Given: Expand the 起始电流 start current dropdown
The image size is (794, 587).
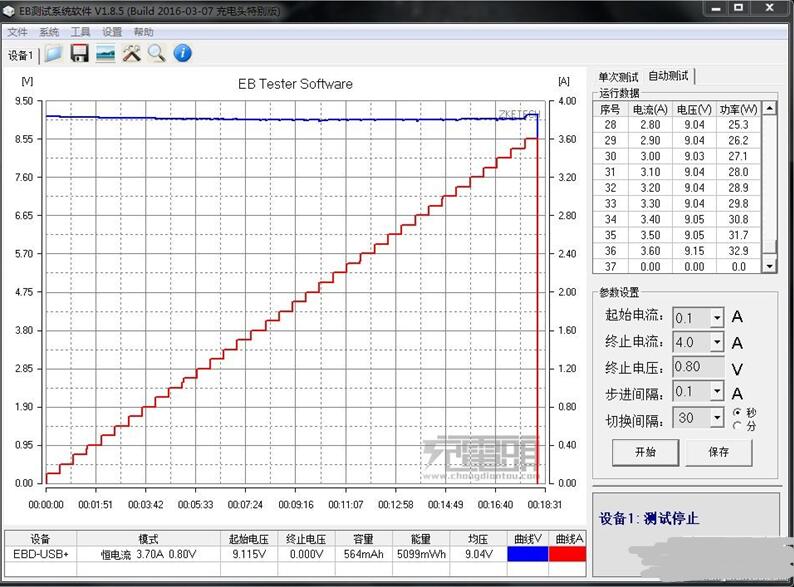Looking at the screenshot, I should click(x=716, y=318).
